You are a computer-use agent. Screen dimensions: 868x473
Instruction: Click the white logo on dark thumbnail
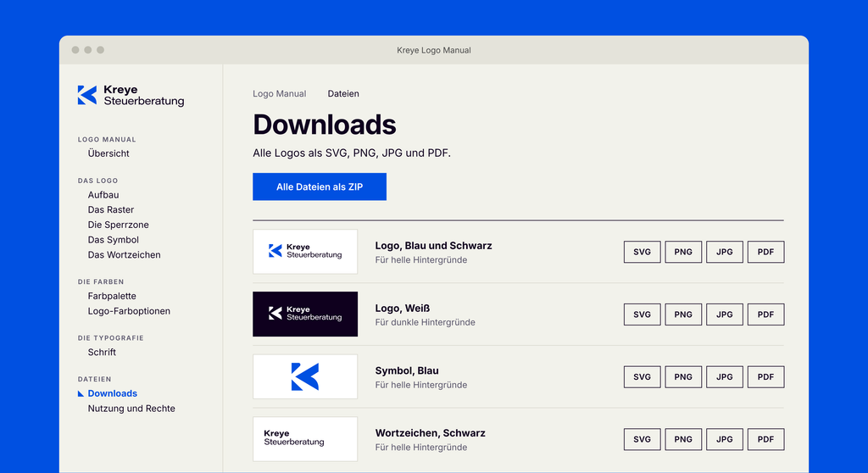click(x=305, y=314)
